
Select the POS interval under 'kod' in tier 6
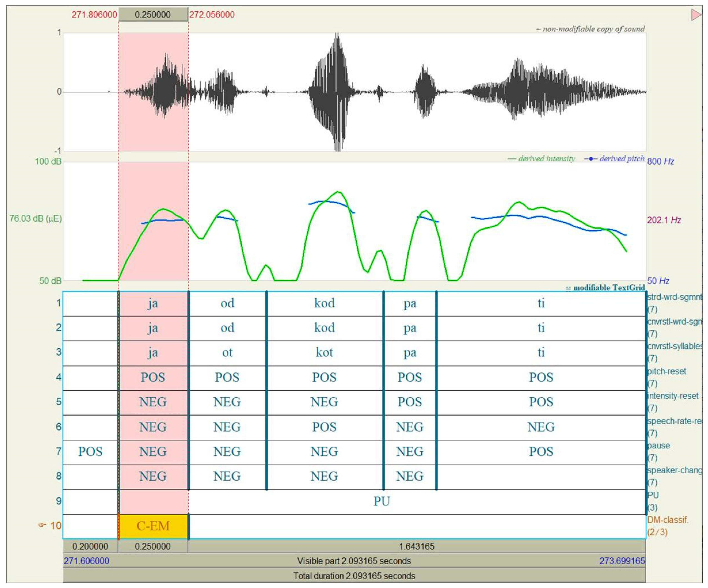click(x=324, y=427)
